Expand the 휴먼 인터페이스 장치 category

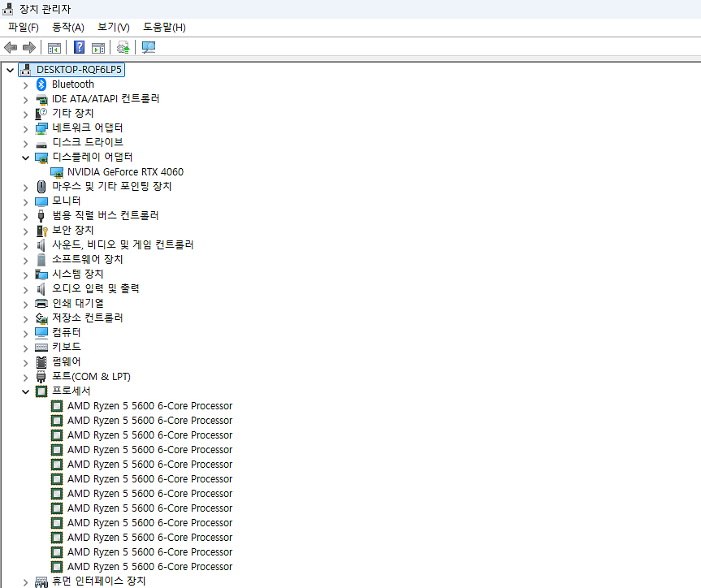point(25,582)
